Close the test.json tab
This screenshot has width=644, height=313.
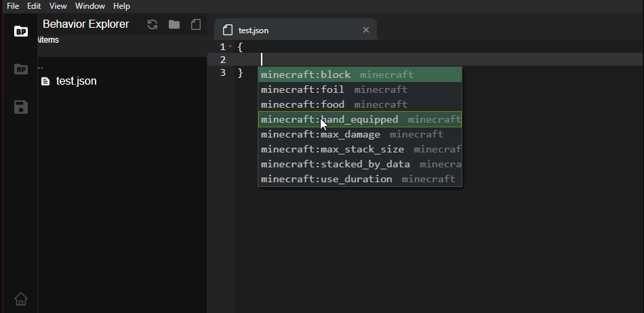click(366, 30)
